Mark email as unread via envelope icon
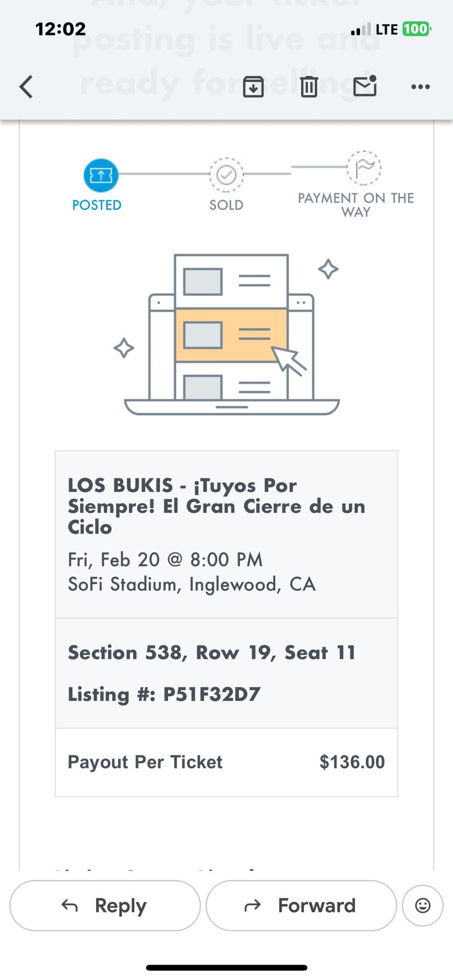Screen dimensions: 453x980 [365, 86]
